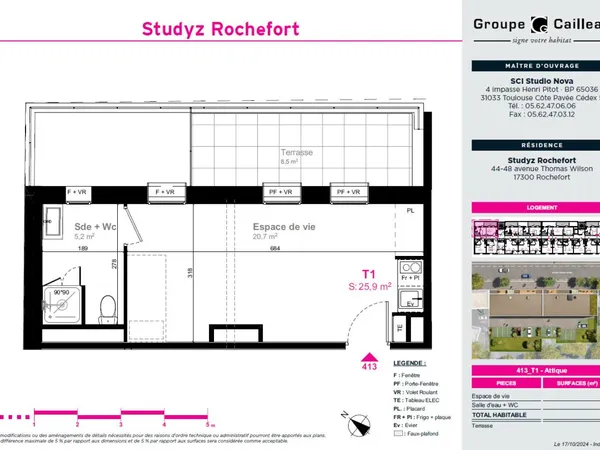The width and height of the screenshot is (600, 450).
Task: Click the 278 vertical dimension
Action: pyautogui.click(x=114, y=264)
